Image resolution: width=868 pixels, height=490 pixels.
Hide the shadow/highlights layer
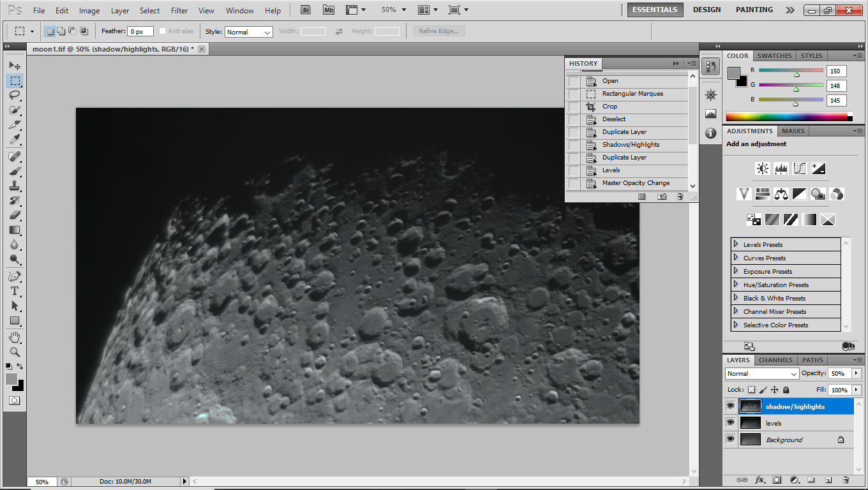pos(730,406)
